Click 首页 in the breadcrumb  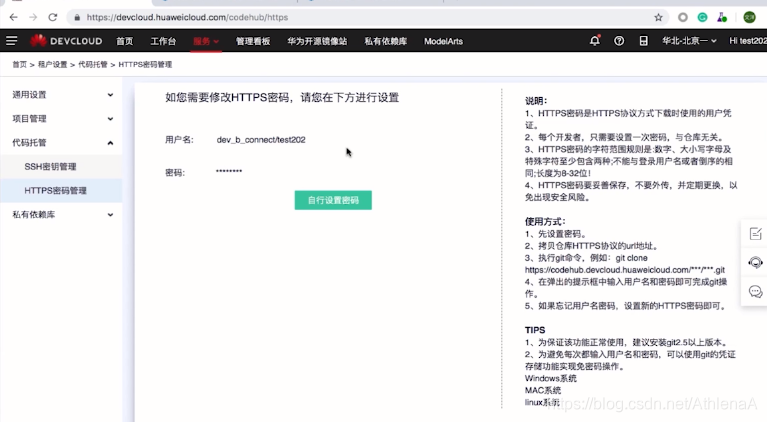(20, 65)
